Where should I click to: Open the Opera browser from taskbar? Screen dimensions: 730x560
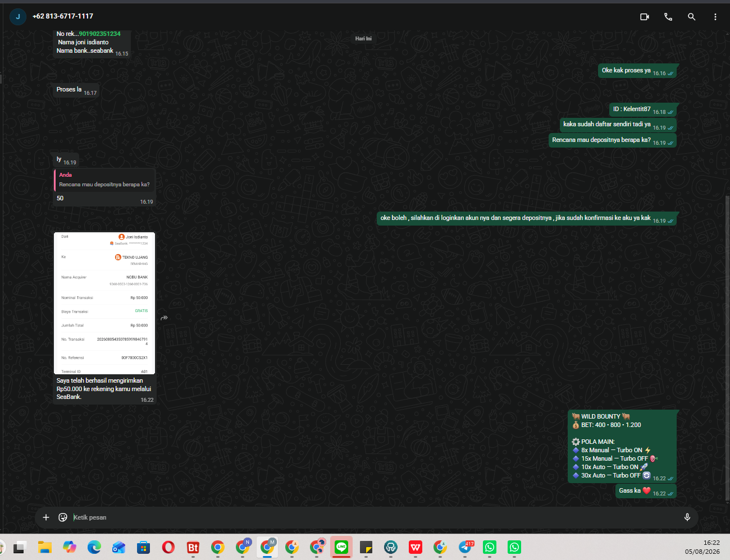[x=168, y=547]
